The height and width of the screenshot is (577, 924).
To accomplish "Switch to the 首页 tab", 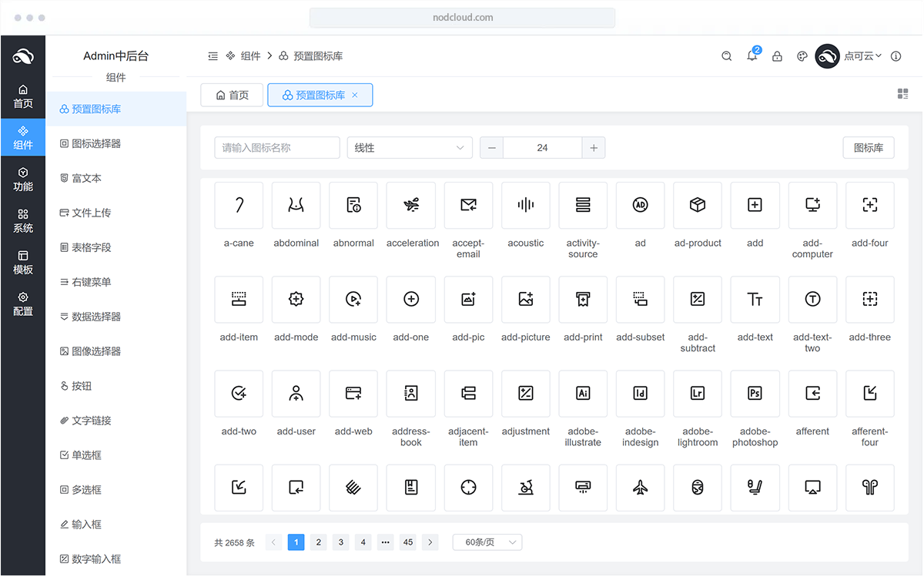I will [x=232, y=95].
